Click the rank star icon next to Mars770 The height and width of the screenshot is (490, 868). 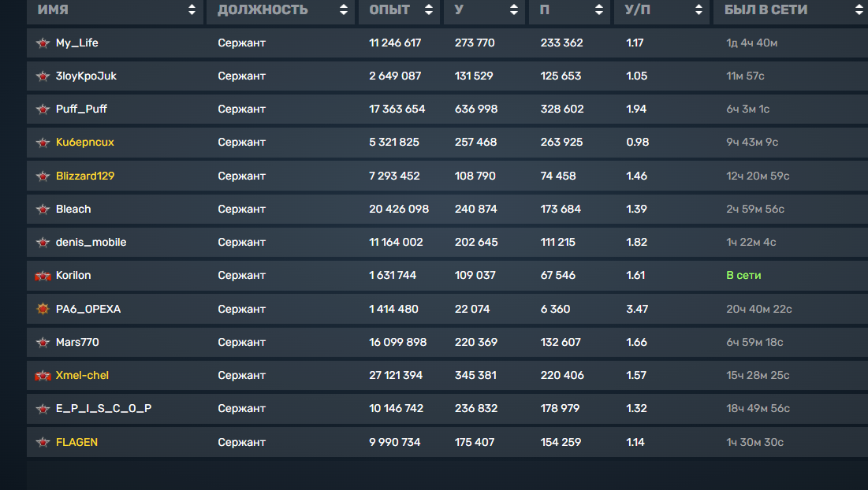(x=43, y=343)
